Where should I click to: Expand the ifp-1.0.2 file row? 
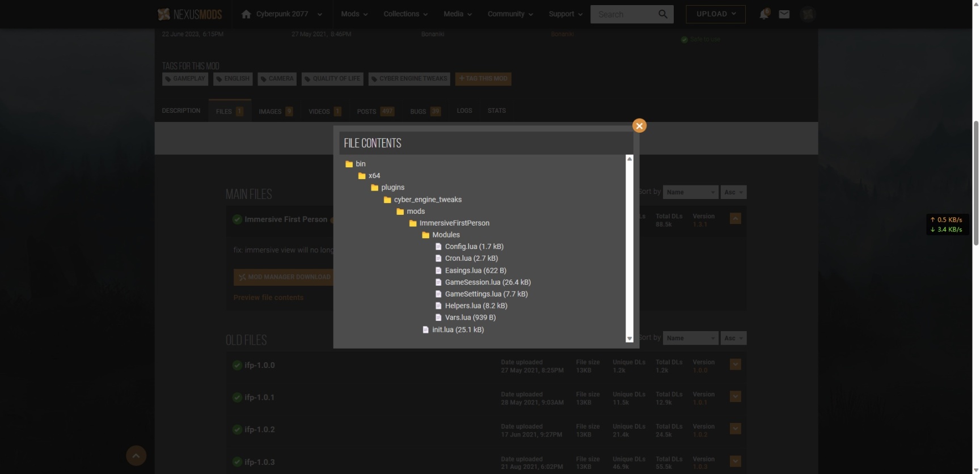(x=736, y=429)
